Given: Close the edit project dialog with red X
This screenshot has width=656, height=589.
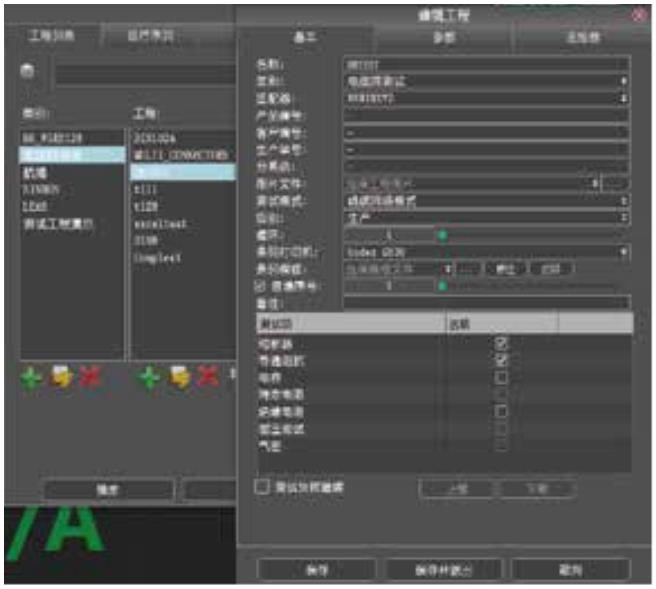Looking at the screenshot, I should [639, 14].
